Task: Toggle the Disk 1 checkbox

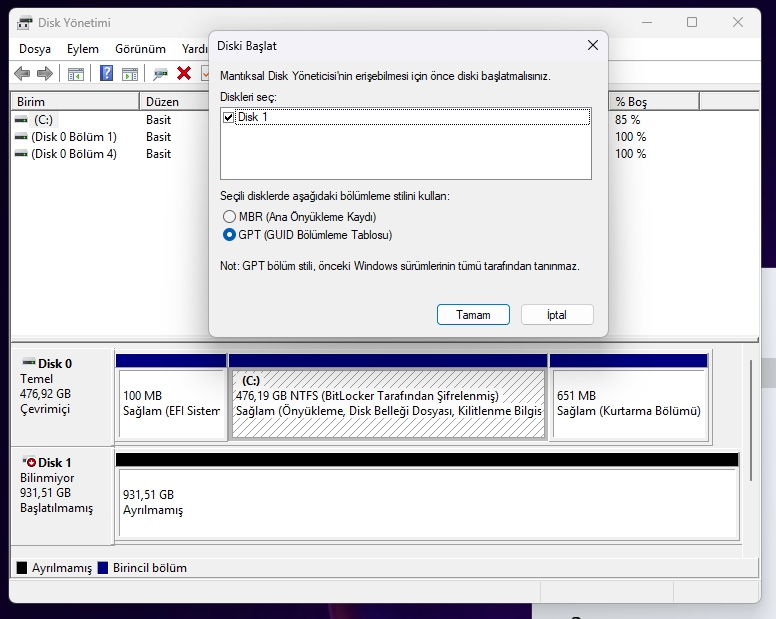Action: [x=228, y=117]
